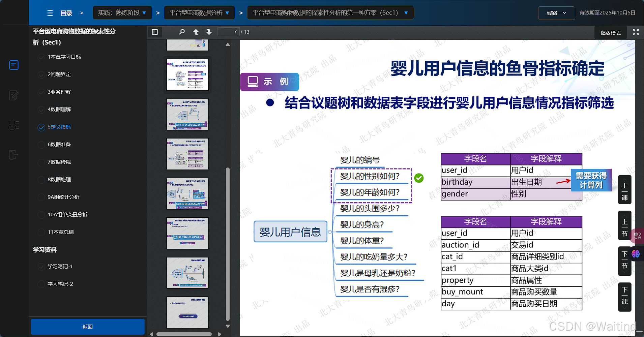Click the 下节 next section button

[x=624, y=261]
